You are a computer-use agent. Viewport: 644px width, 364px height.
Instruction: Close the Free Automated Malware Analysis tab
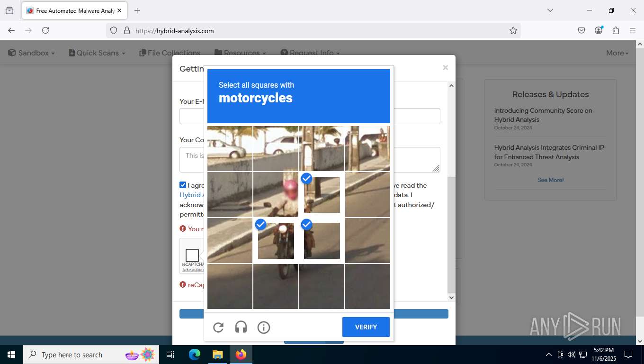119,10
